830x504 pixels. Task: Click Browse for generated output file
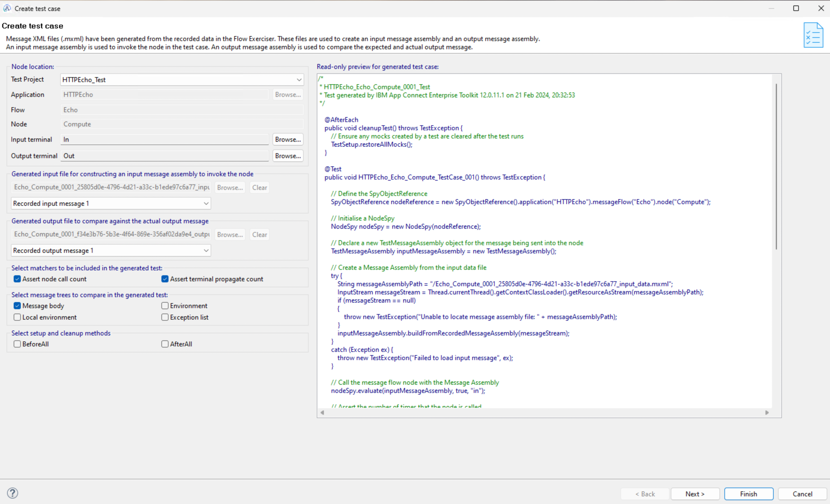click(x=230, y=234)
